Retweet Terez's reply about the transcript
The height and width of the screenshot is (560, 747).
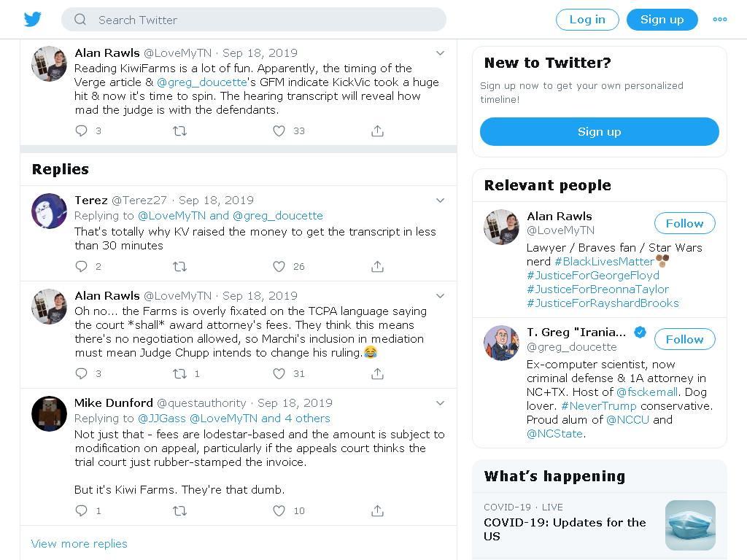(179, 267)
